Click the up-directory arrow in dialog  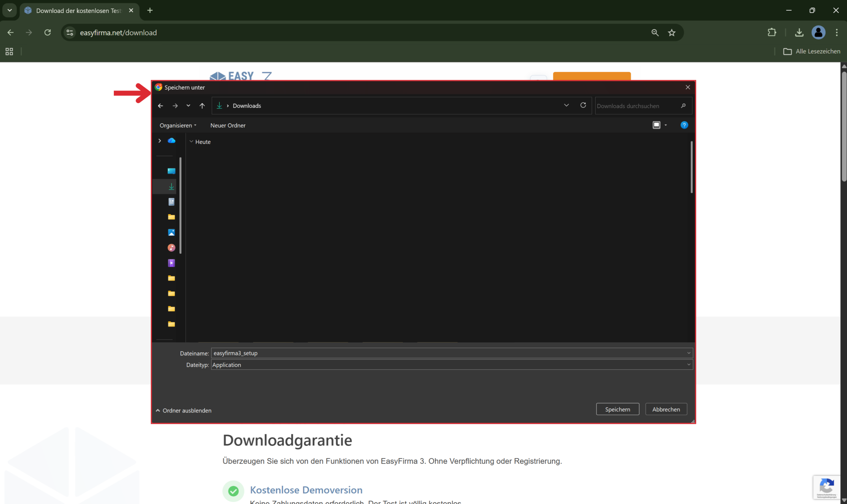[202, 106]
